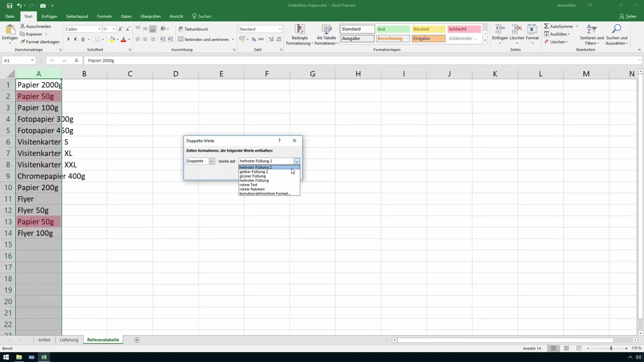The height and width of the screenshot is (362, 644).
Task: Align text left in cell
Action: click(x=138, y=39)
